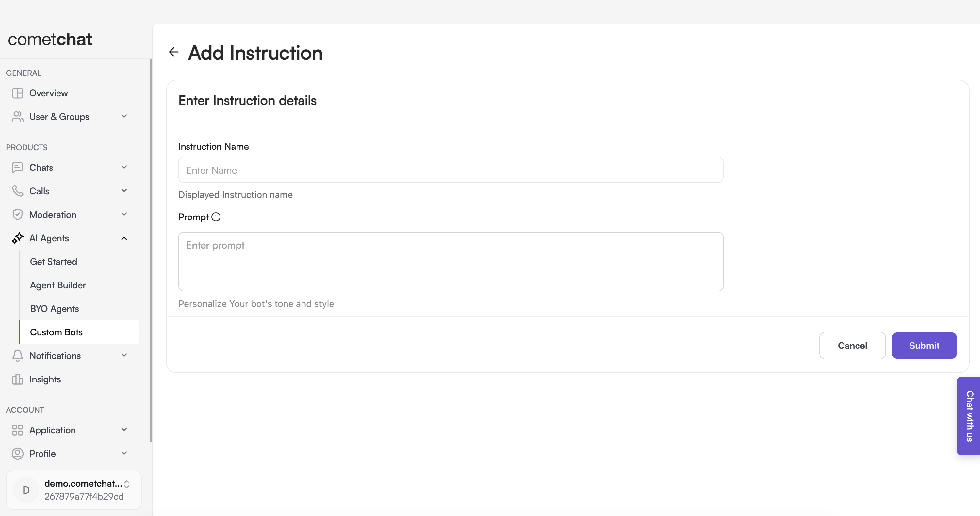Click the Moderation shield icon
This screenshot has width=980, height=516.
18,215
